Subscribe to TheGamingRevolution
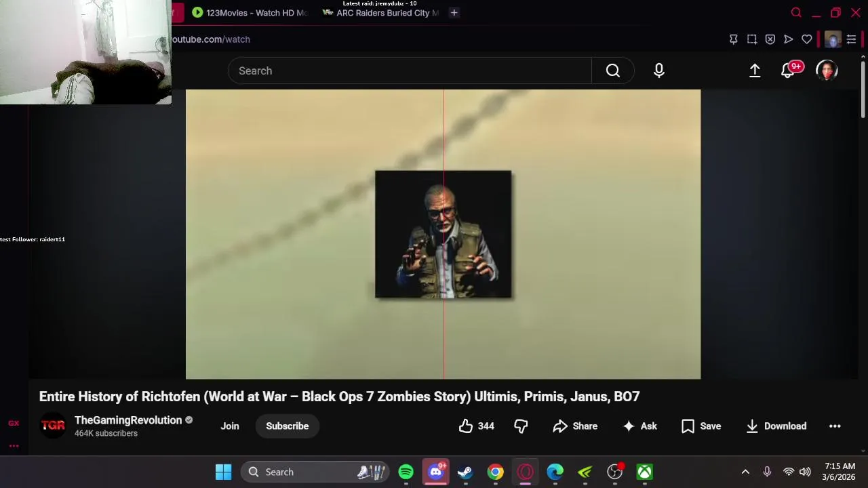This screenshot has width=868, height=488. (x=288, y=426)
